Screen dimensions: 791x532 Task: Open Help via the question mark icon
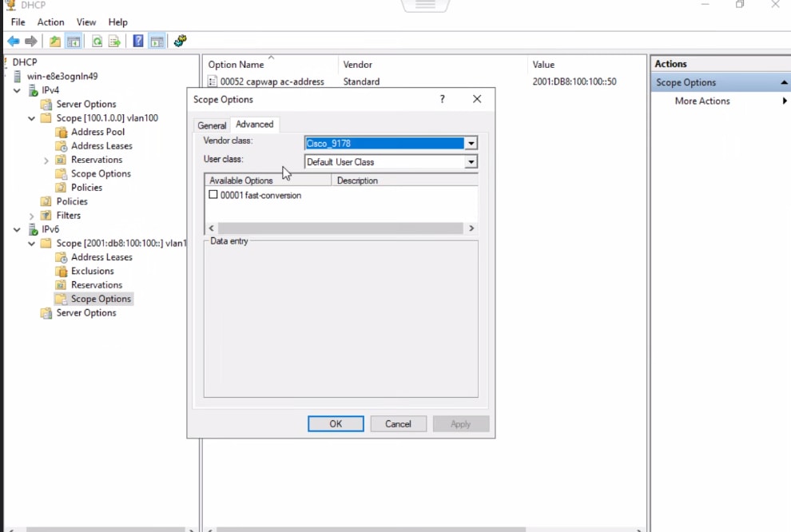coord(138,41)
